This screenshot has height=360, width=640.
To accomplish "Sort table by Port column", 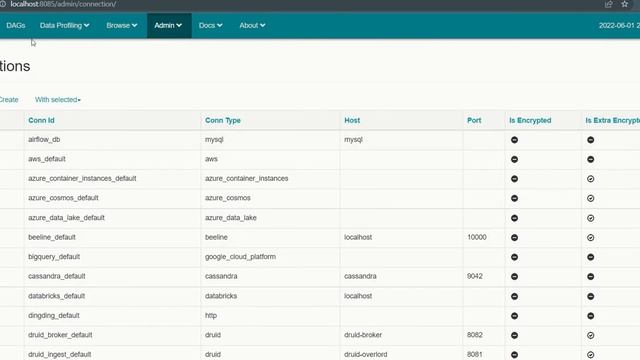I will [474, 120].
